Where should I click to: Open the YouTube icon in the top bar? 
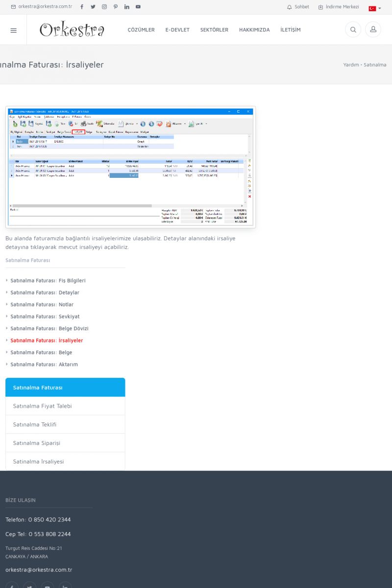pos(138,7)
